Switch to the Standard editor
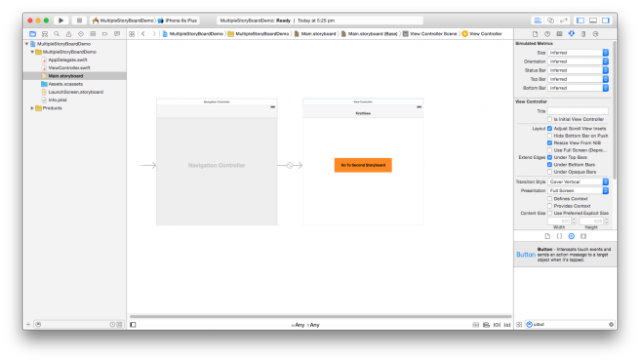 [x=538, y=20]
